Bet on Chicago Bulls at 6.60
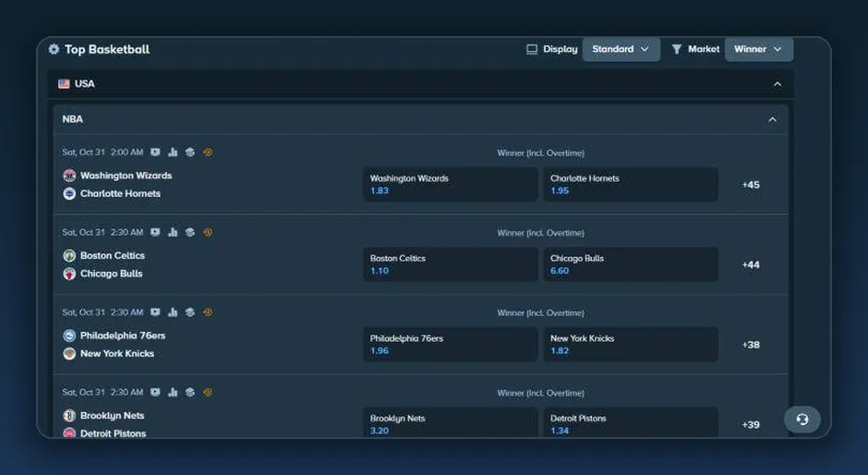This screenshot has height=475, width=868. (631, 264)
